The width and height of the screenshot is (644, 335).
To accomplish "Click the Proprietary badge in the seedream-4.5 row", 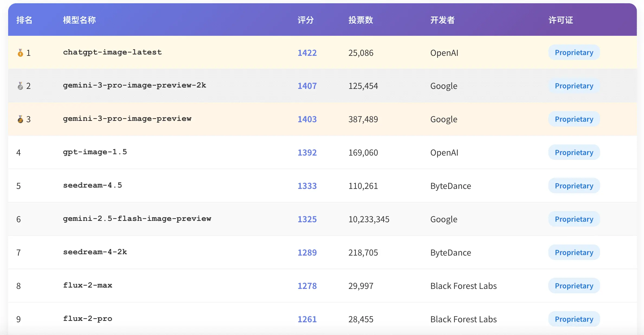I will [x=574, y=186].
